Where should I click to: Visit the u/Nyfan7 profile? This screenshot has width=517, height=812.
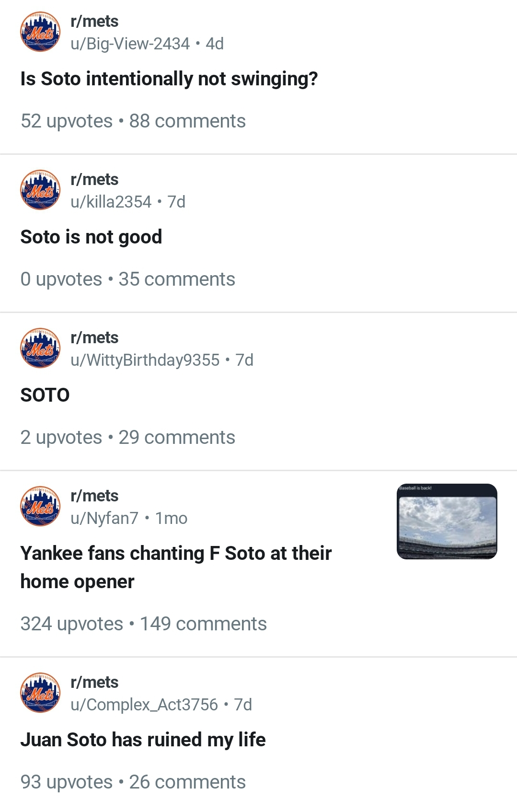click(104, 519)
